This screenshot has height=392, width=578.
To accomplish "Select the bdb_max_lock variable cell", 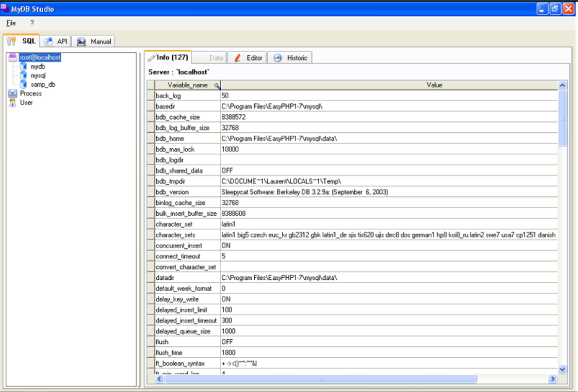I will [x=188, y=149].
